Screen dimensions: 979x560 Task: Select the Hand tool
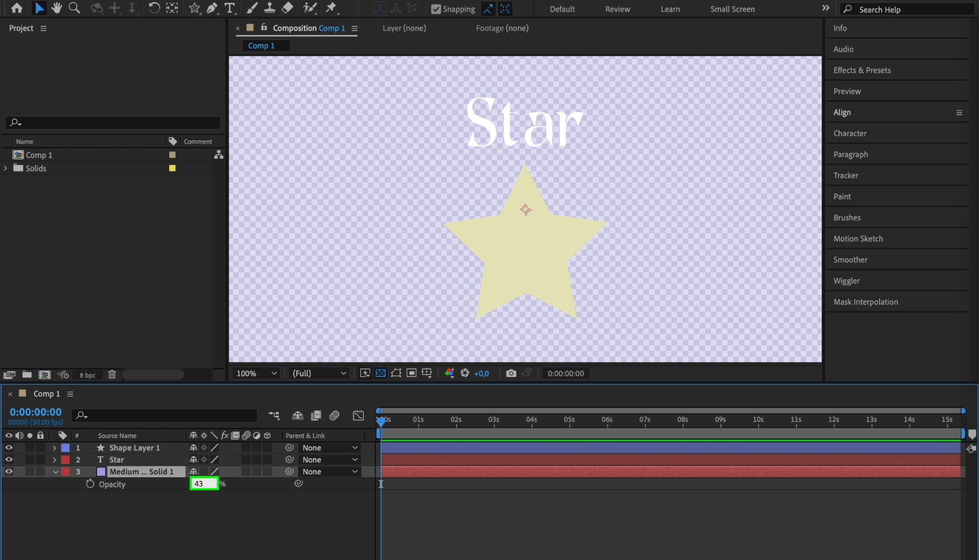point(57,8)
